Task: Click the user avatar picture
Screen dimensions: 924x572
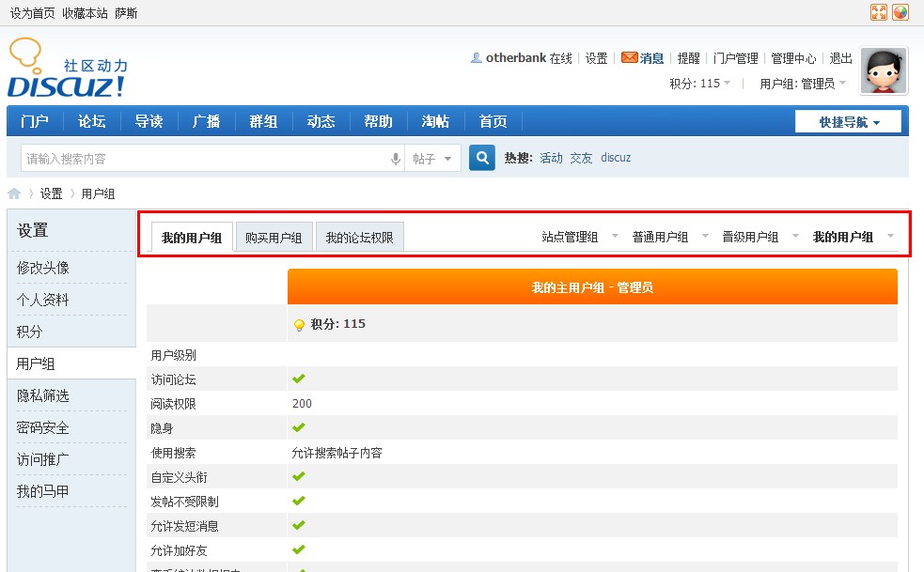Action: (884, 70)
